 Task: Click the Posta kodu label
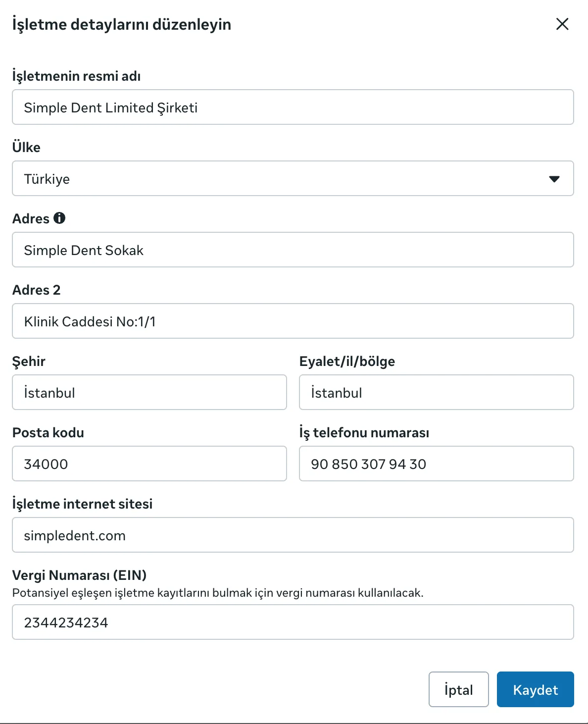tap(48, 432)
